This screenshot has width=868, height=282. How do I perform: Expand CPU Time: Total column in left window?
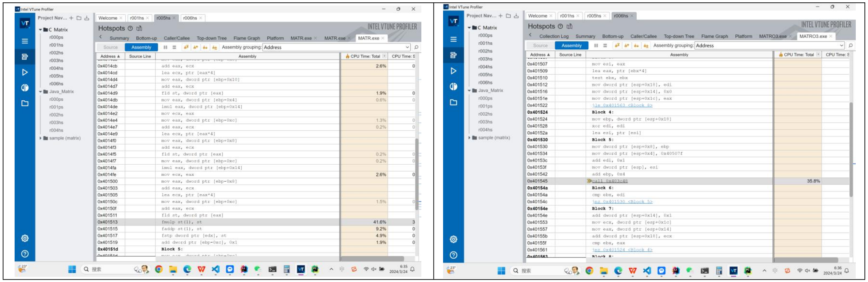[x=384, y=56]
